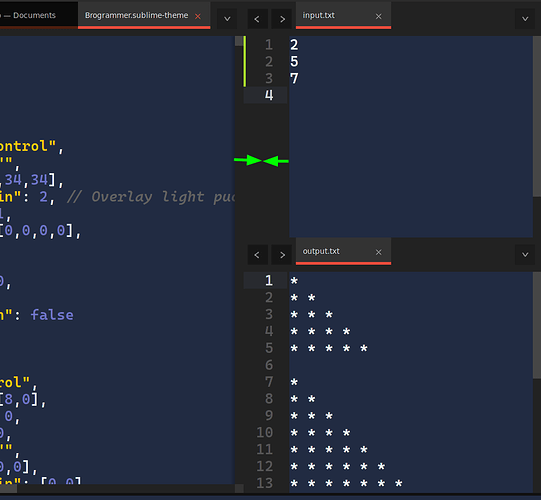The height and width of the screenshot is (500, 541).
Task: Click the five-star row on output line 5
Action: point(329,348)
